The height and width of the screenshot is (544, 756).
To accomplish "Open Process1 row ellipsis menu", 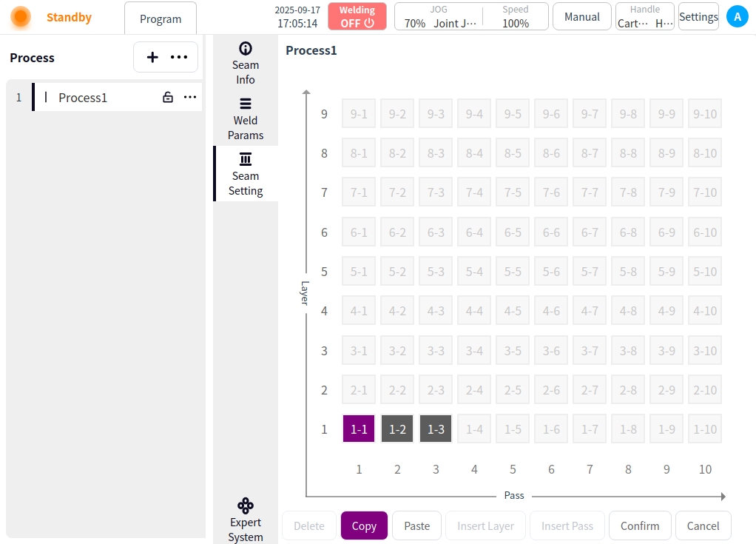I will click(x=190, y=97).
